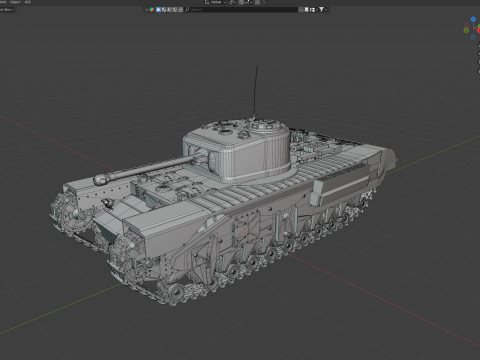Expand the dropdown arrow beside the funnel

[326, 10]
